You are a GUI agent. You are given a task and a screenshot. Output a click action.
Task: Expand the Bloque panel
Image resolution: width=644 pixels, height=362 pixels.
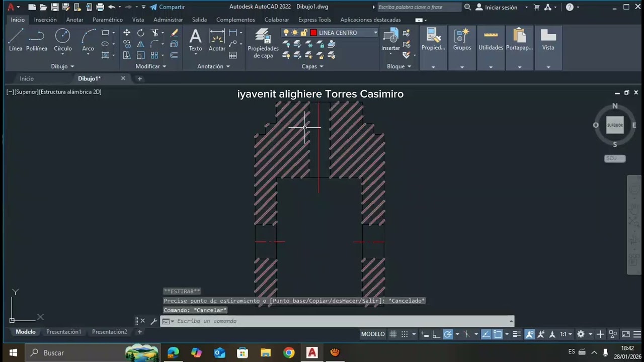pos(399,66)
